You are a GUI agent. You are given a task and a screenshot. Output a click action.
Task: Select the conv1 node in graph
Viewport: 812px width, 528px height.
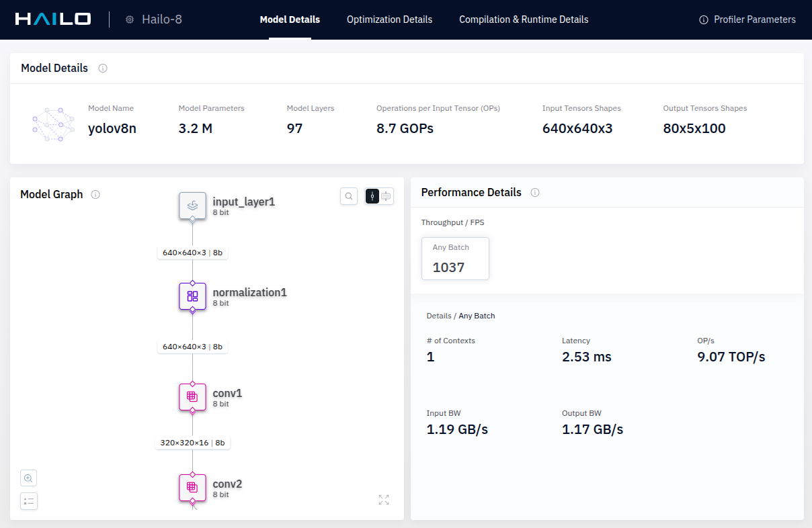coord(192,397)
